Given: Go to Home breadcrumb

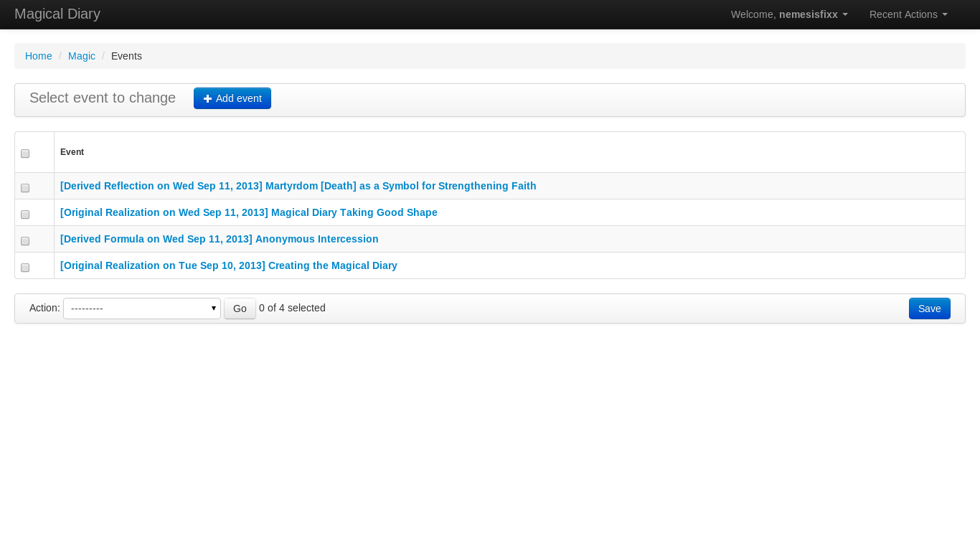Looking at the screenshot, I should point(39,56).
